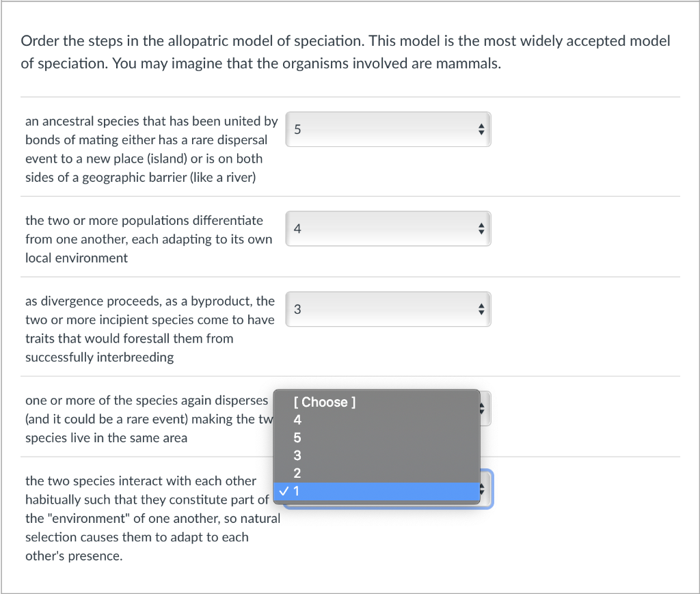Select option 2 in the open dropdown
Viewport: 700px width, 594px height.
(376, 473)
